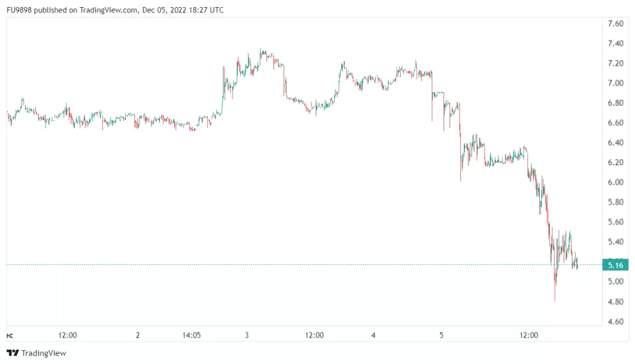Click the 12:00 label between days 3 and 4
Viewport: 635px width, 364px height.
pyautogui.click(x=315, y=335)
